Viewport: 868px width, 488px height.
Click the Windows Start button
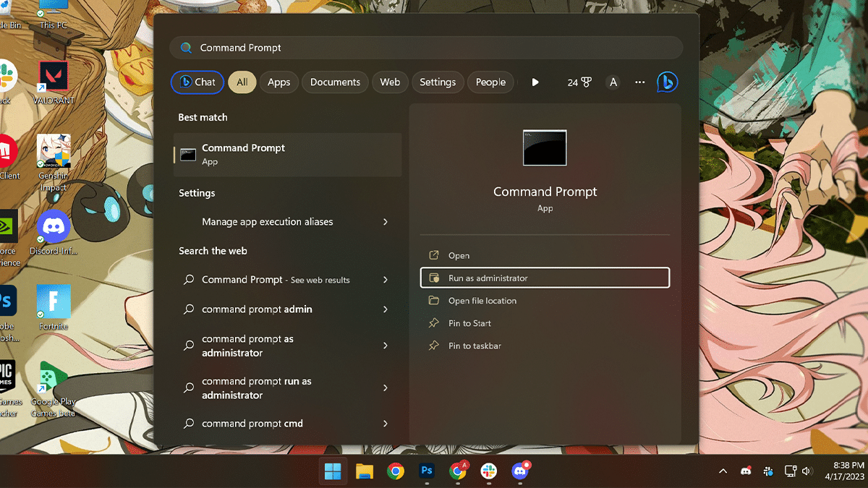click(333, 471)
